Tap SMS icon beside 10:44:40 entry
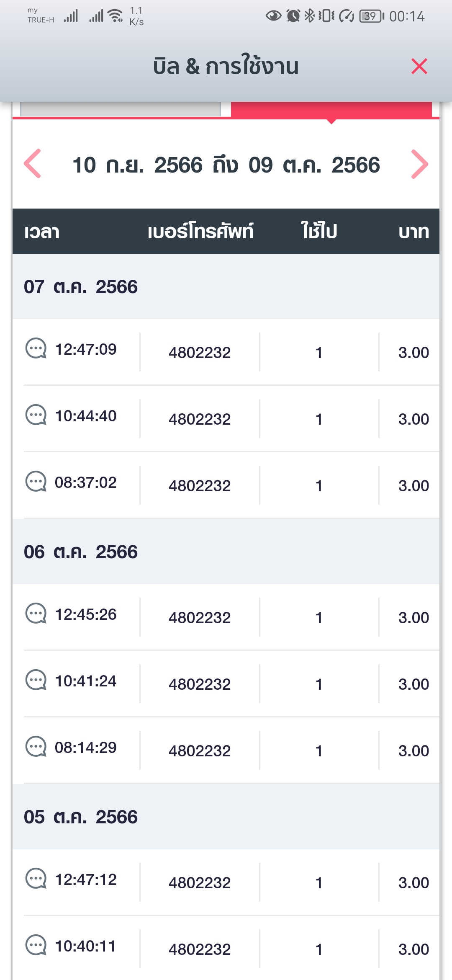The height and width of the screenshot is (980, 452). point(36,415)
